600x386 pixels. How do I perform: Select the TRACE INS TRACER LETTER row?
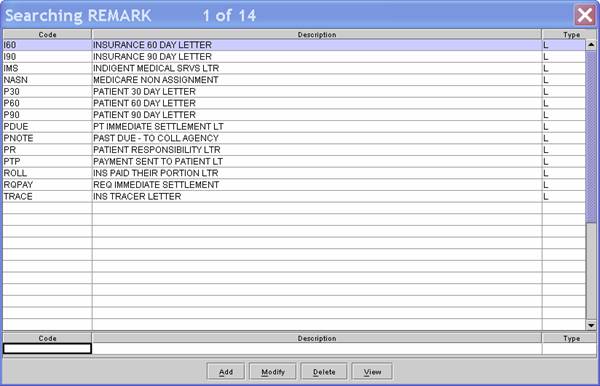point(294,197)
